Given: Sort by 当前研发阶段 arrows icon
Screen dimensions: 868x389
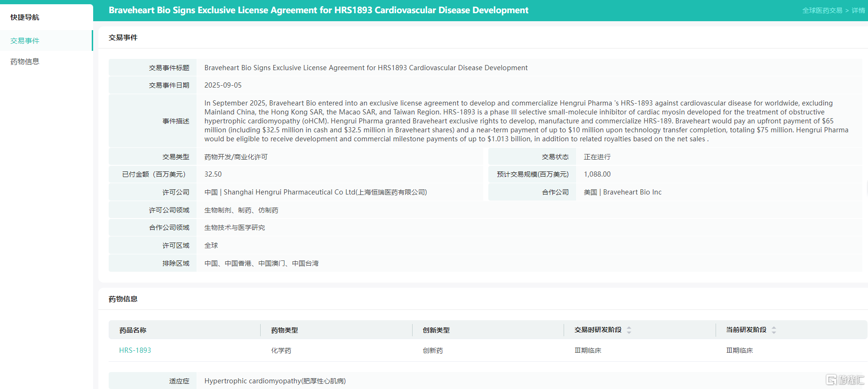Looking at the screenshot, I should pyautogui.click(x=774, y=330).
